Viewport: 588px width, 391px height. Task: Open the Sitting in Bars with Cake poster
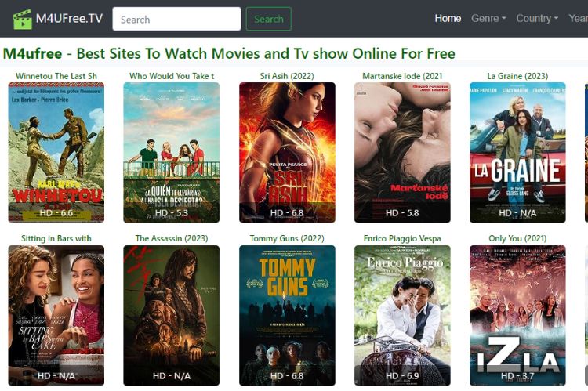[56, 315]
